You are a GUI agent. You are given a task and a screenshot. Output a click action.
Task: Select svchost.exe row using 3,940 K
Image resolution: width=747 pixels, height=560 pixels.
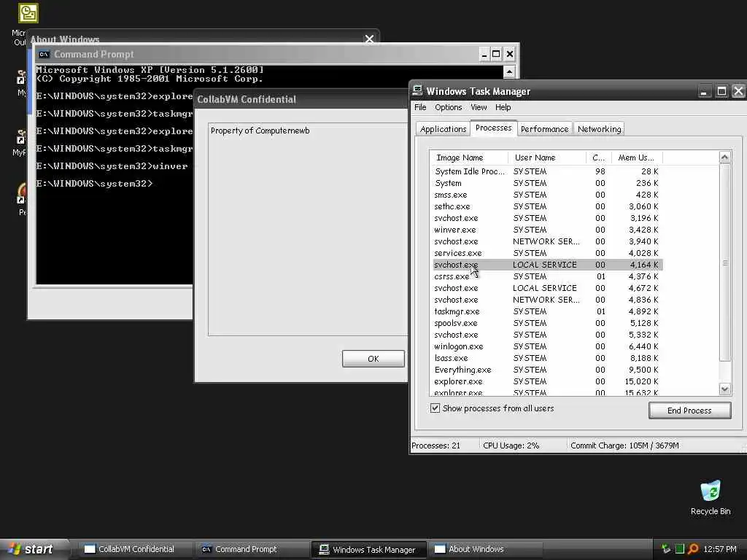pyautogui.click(x=546, y=241)
